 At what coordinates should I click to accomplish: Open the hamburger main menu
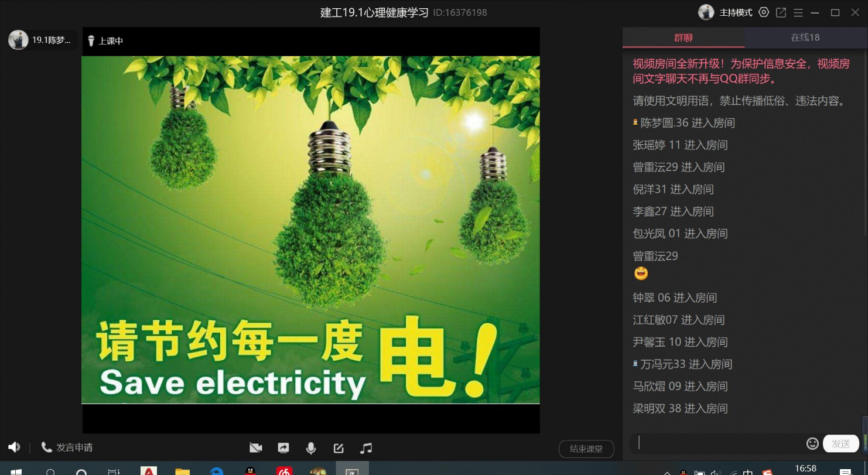click(x=798, y=12)
